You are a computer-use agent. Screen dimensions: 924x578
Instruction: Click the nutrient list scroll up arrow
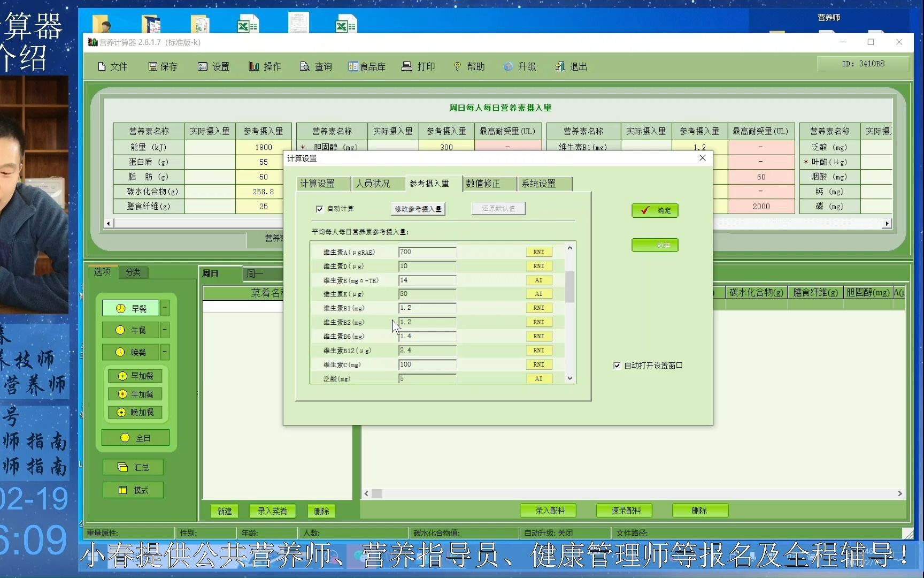(x=570, y=248)
